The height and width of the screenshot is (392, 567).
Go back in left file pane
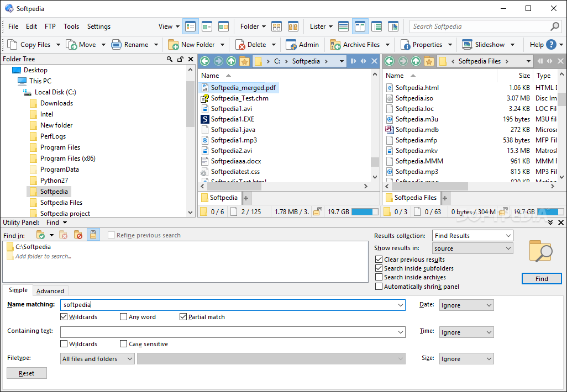coord(204,61)
